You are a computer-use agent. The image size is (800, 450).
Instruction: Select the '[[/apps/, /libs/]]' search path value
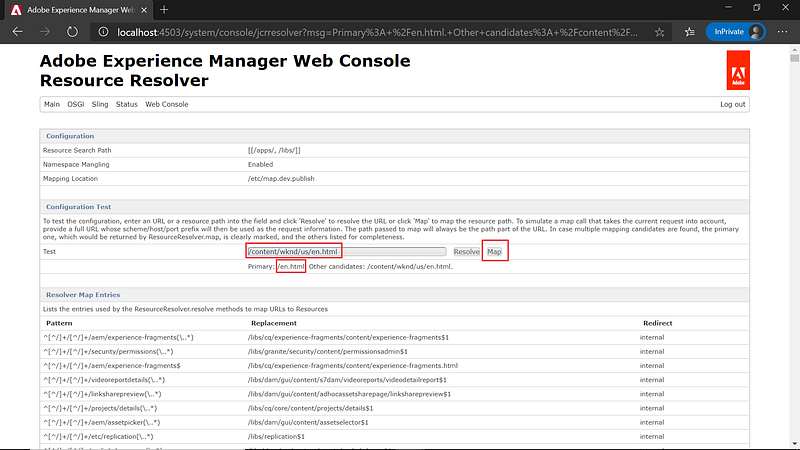pos(274,151)
